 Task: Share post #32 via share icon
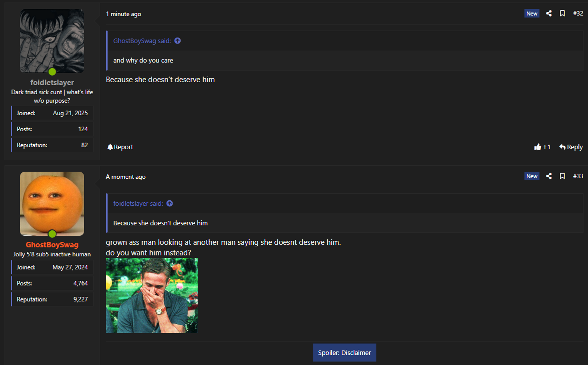pos(548,14)
